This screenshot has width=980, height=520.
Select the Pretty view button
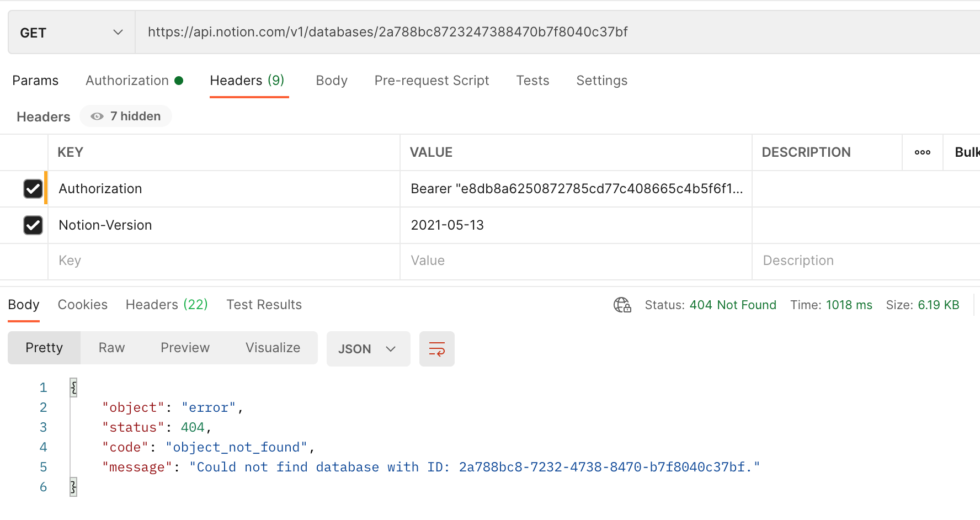[44, 348]
